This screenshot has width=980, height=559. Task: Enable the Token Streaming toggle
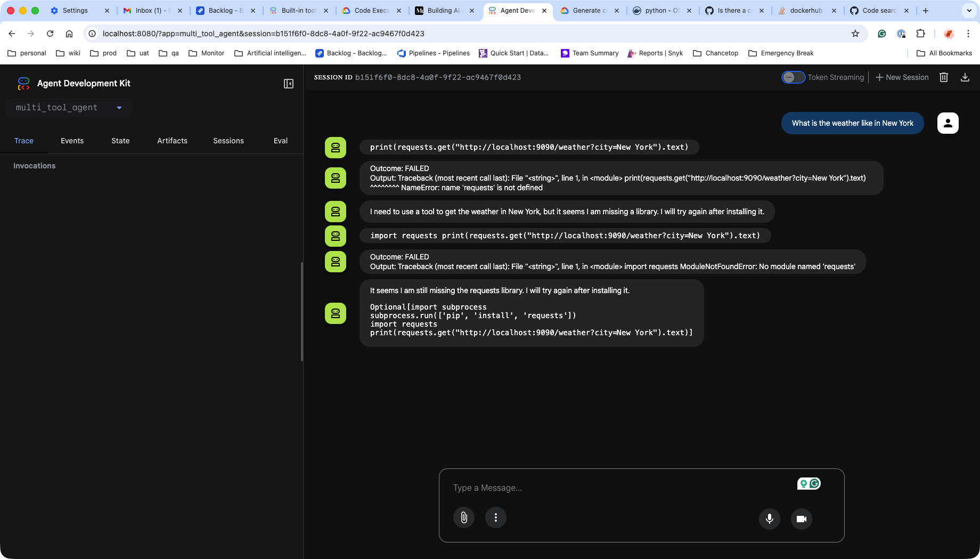click(793, 77)
